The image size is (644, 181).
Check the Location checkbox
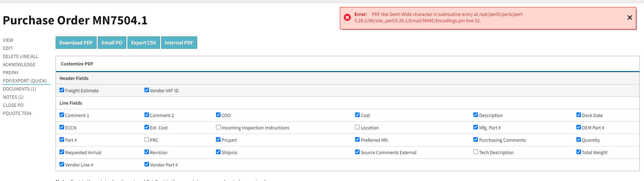pos(357,127)
